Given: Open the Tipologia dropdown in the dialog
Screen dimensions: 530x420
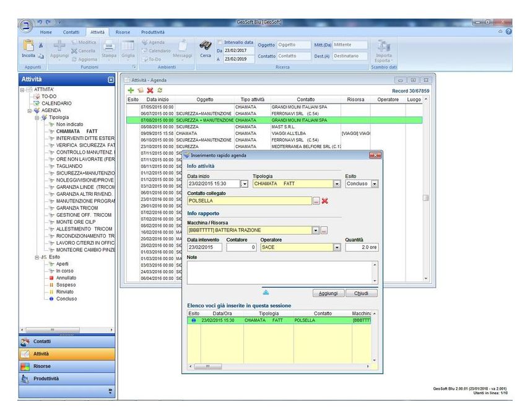Looking at the screenshot, I should (x=337, y=183).
